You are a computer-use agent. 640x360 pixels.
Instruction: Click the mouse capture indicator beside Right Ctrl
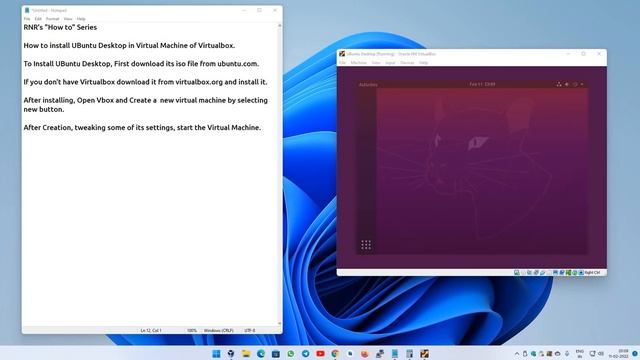click(581, 273)
